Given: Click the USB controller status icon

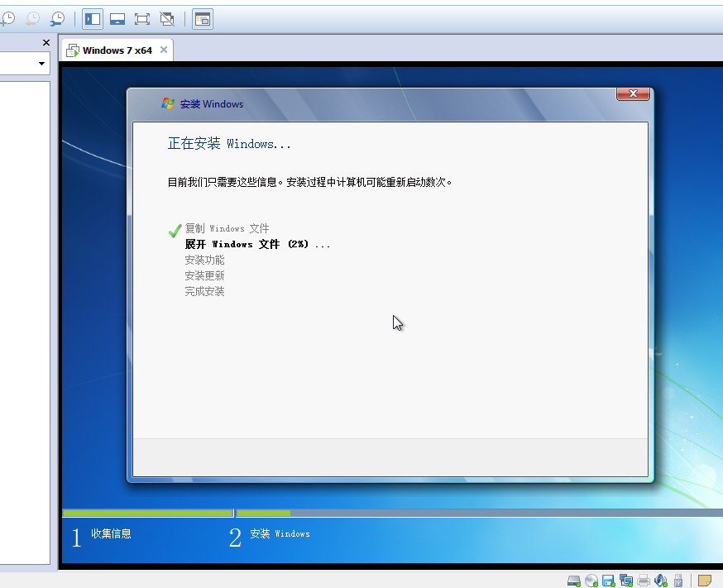Looking at the screenshot, I should tap(678, 581).
